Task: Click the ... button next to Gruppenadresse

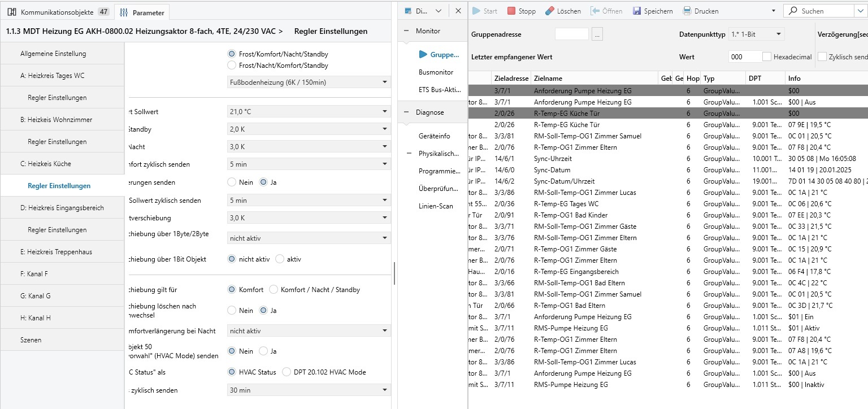Action: (x=597, y=34)
